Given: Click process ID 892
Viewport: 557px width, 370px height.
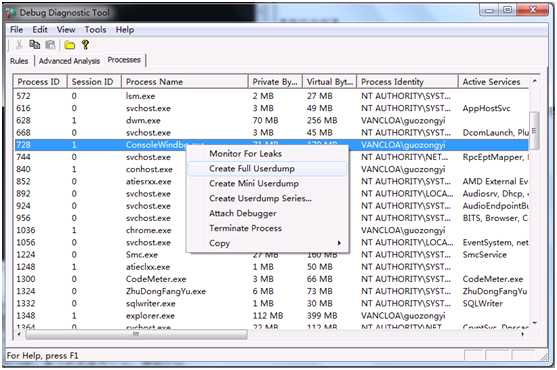Looking at the screenshot, I should pyautogui.click(x=23, y=194).
